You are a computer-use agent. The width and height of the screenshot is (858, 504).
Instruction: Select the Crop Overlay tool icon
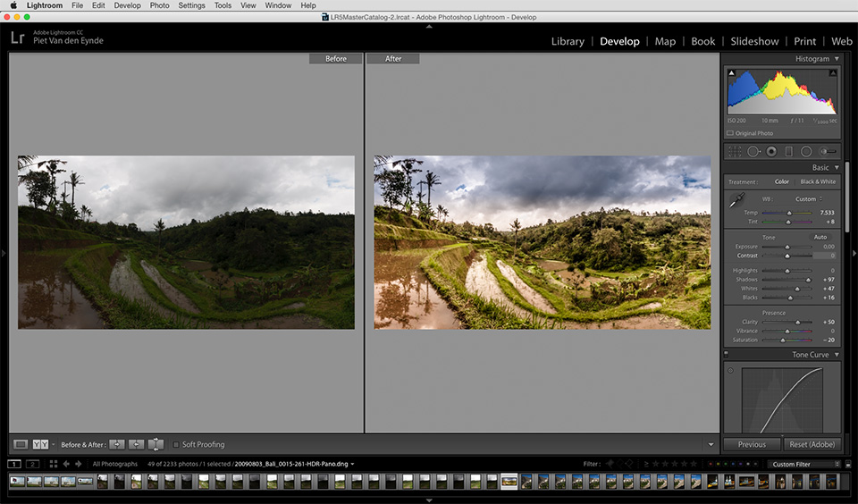coord(735,152)
